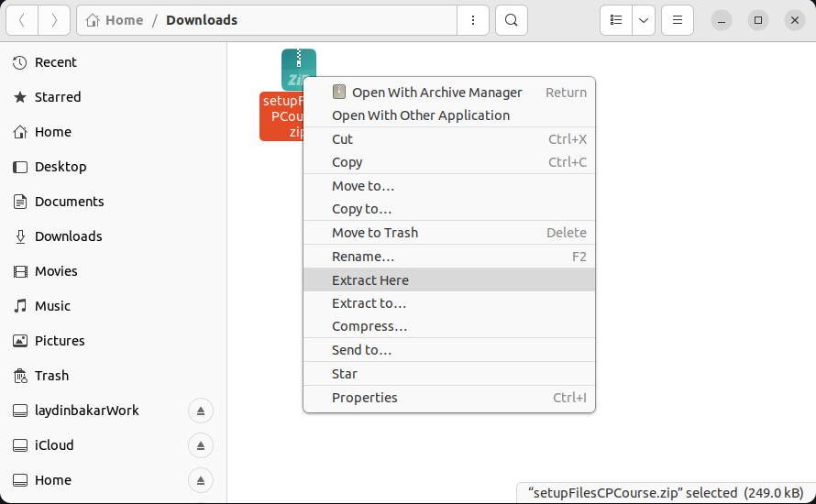This screenshot has width=816, height=504.
Task: Open the search magnifier icon
Action: coord(512,20)
